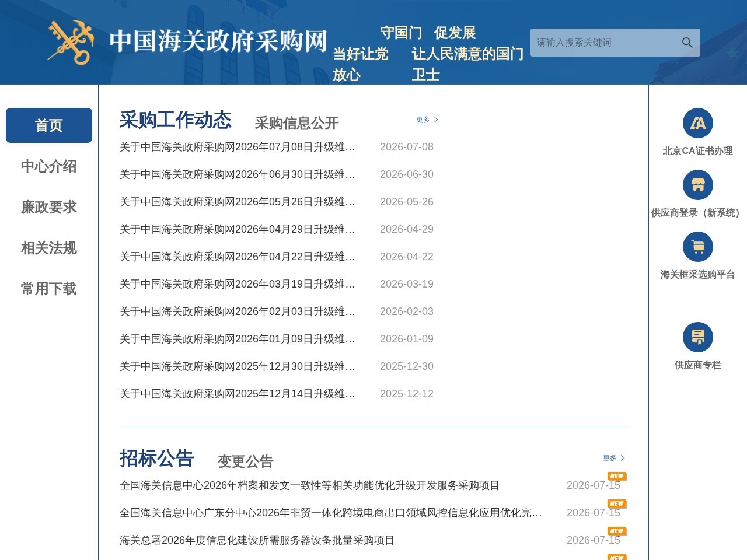Switch to 变更公告 tab
Screen dimensions: 747x560
click(246, 461)
